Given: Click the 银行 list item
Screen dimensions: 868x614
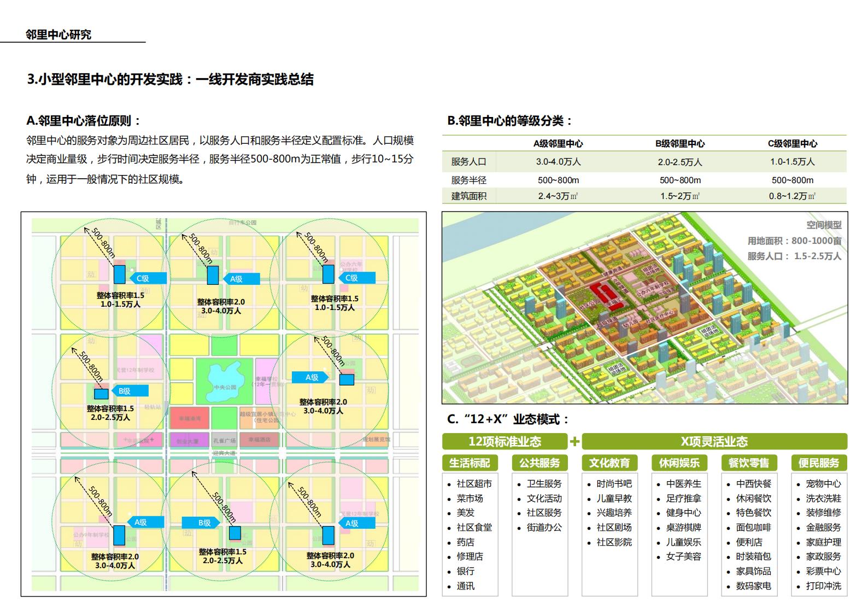Looking at the screenshot, I should click(x=465, y=571).
